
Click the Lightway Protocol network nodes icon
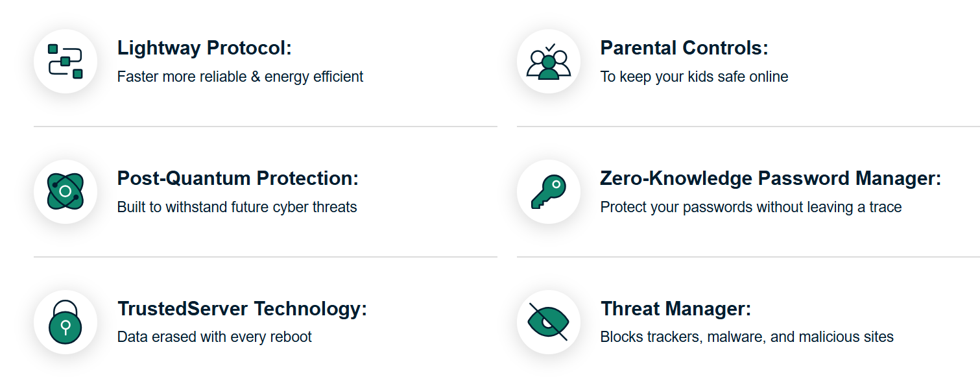click(66, 62)
